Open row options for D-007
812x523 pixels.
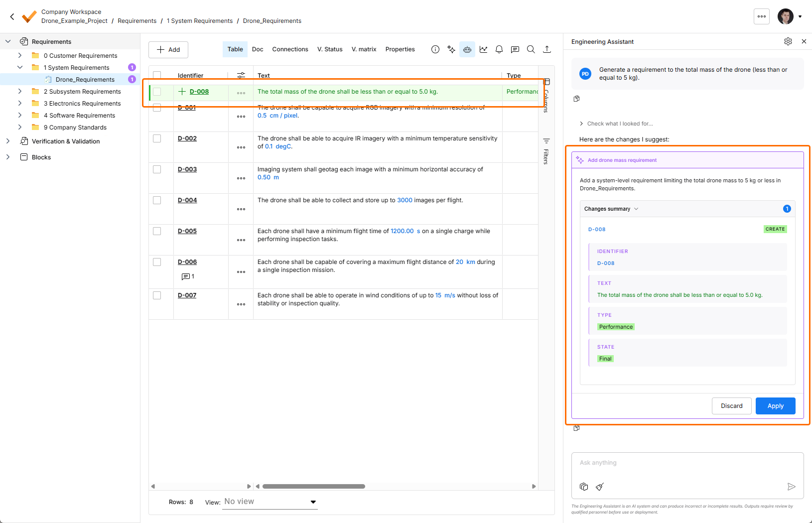(241, 304)
